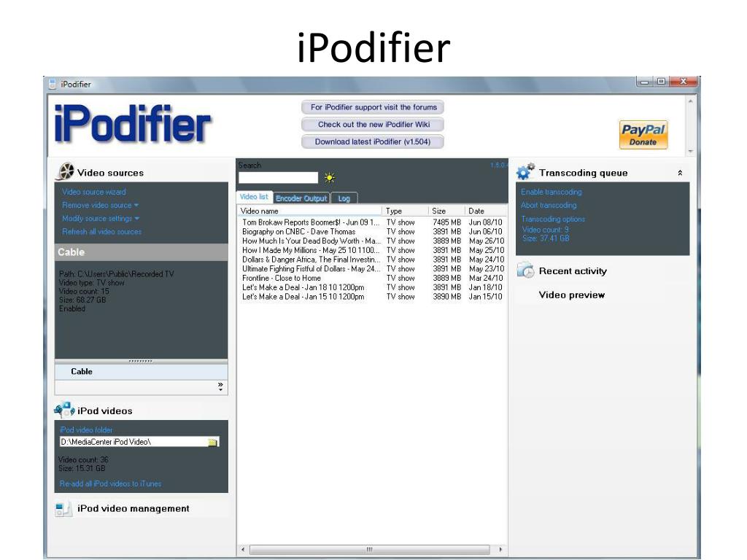747x560 pixels.
Task: Click Re-add all iPod videos to iTunes
Action: pyautogui.click(x=111, y=484)
